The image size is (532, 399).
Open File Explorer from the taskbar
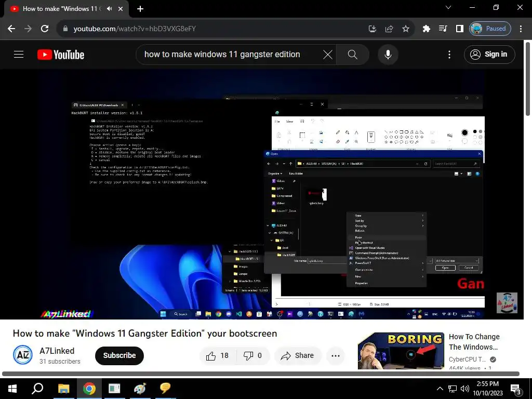point(63,389)
